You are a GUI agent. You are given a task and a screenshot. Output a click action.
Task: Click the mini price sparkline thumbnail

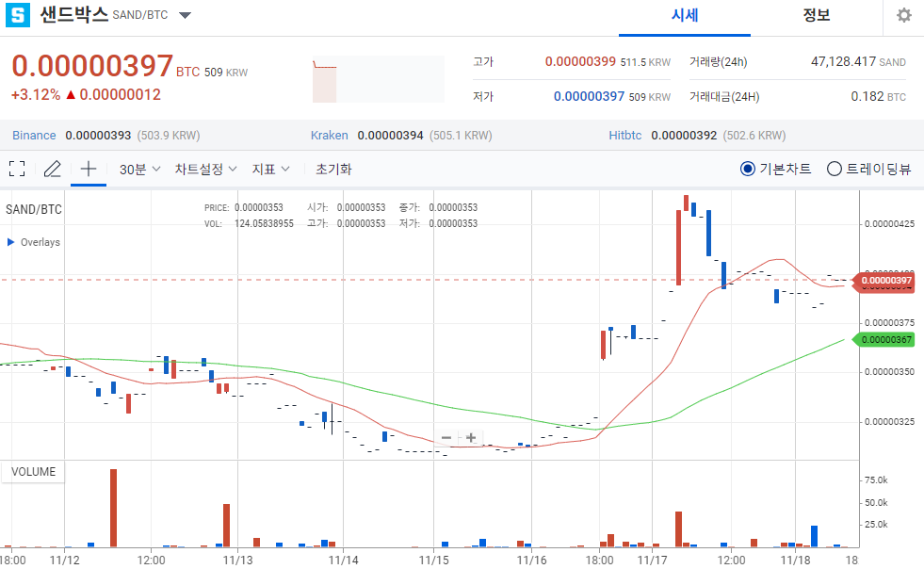click(x=379, y=79)
